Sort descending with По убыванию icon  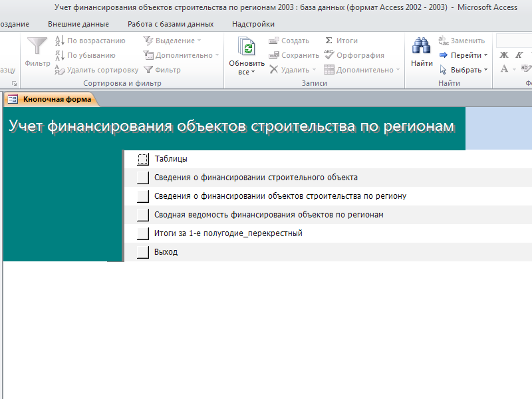point(60,55)
